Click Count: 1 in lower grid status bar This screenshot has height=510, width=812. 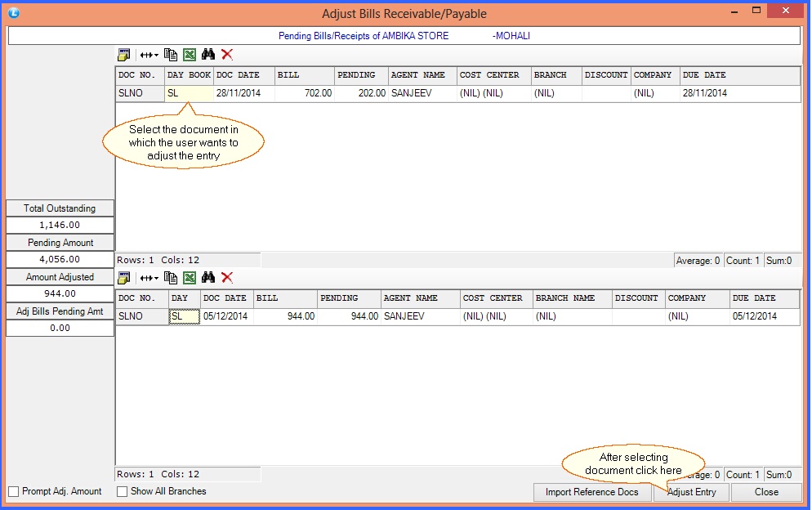743,475
